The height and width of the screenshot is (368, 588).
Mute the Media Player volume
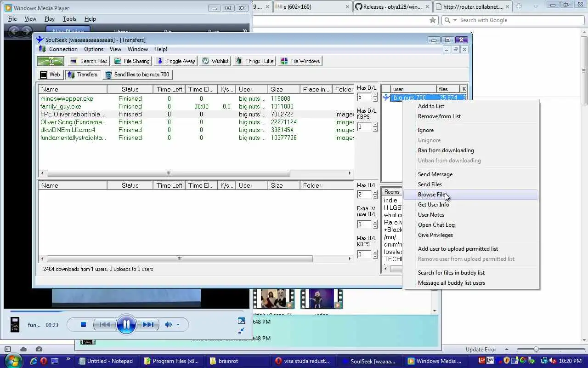tap(169, 325)
